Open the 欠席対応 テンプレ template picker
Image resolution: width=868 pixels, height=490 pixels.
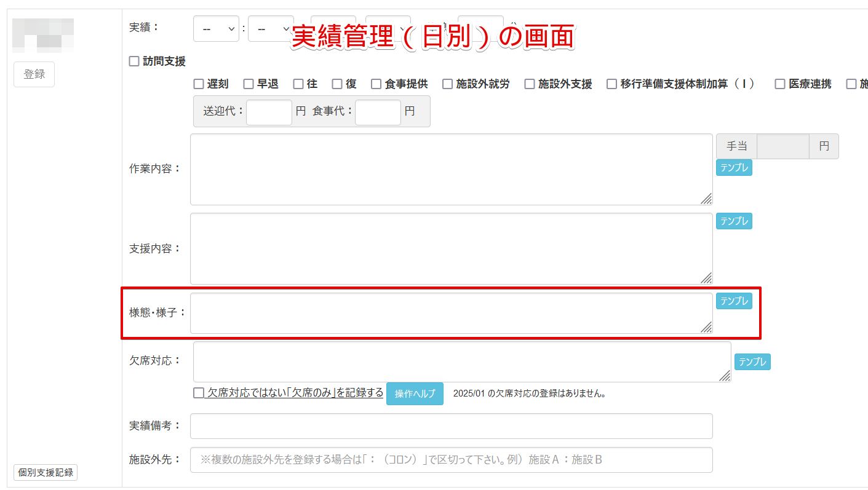click(752, 362)
